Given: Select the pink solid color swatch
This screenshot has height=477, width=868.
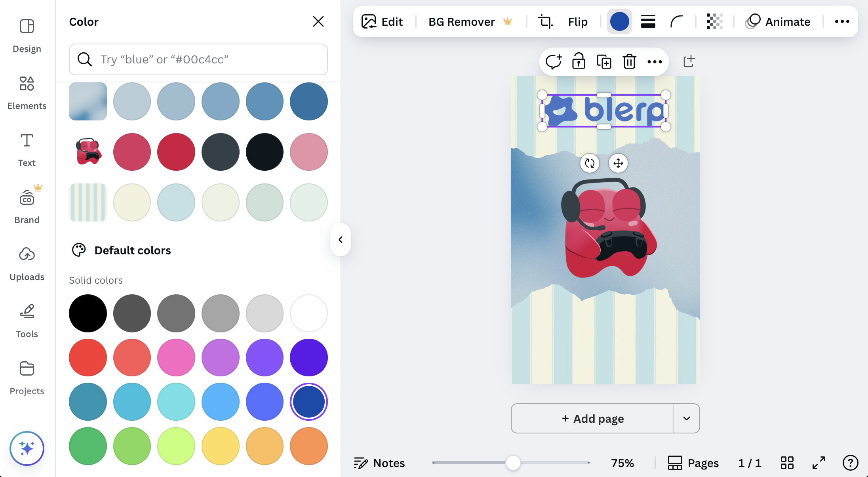Looking at the screenshot, I should pos(176,358).
